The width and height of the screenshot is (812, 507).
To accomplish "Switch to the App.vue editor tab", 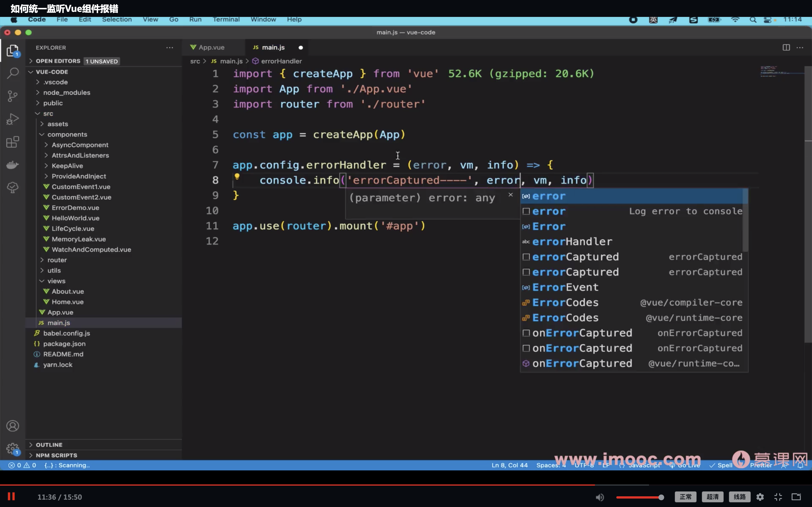I will click(x=211, y=47).
